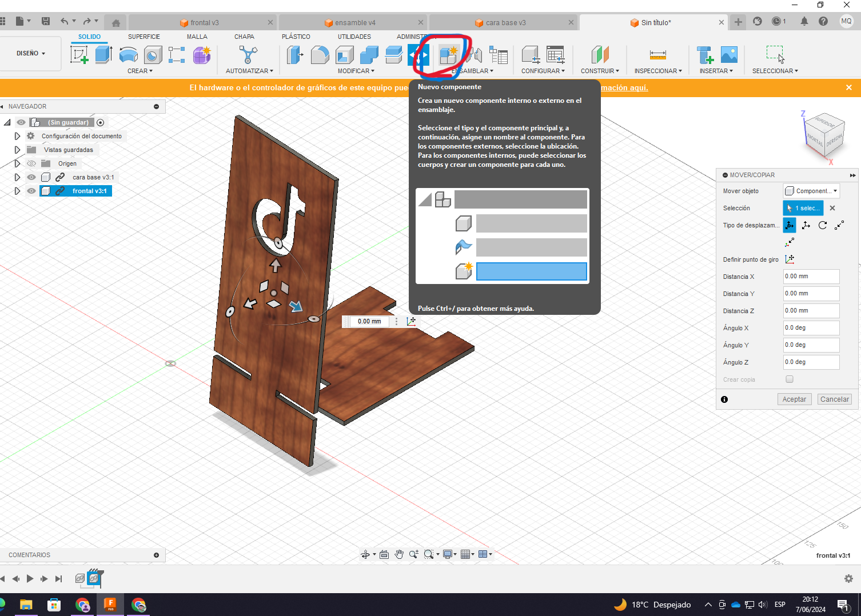
Task: Switch to the UTILIDADES ribbon tab
Action: tap(354, 37)
